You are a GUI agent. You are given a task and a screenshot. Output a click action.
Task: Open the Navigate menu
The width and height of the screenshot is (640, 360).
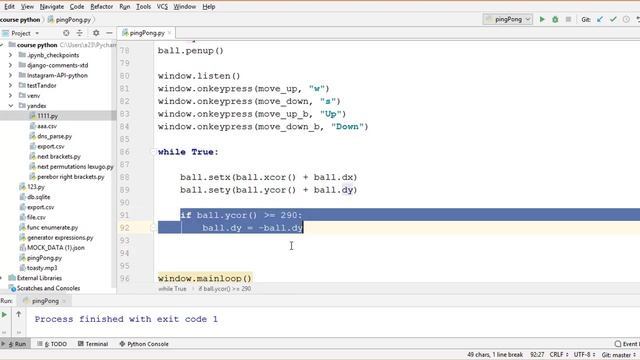click(x=52, y=7)
